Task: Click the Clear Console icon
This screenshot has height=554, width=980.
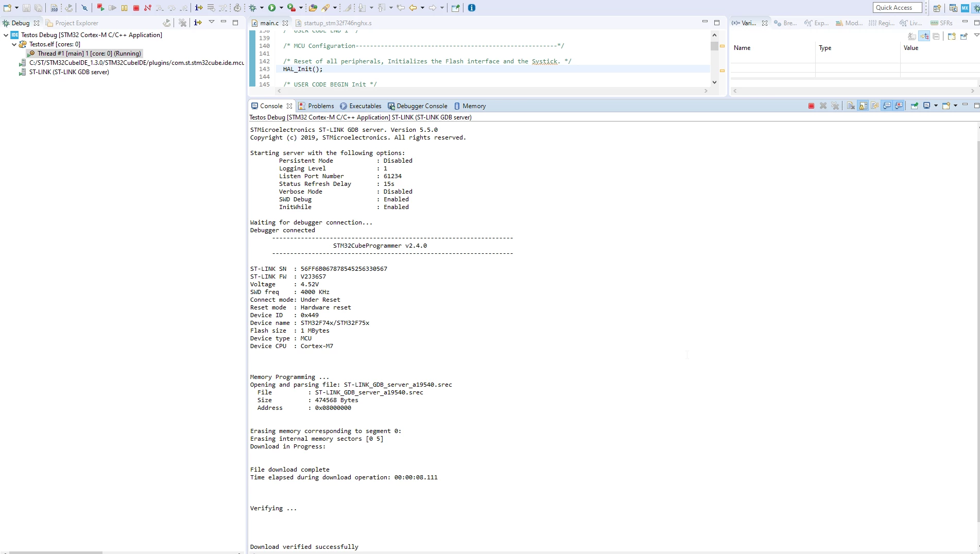Action: 851,106
